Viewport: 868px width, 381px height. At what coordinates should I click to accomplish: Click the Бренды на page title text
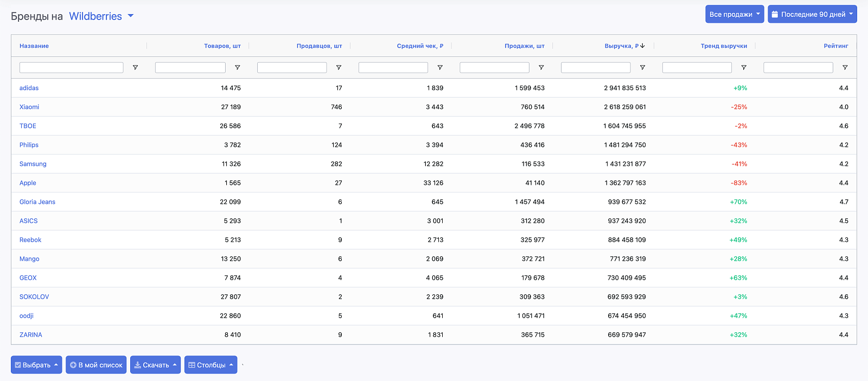pyautogui.click(x=37, y=16)
